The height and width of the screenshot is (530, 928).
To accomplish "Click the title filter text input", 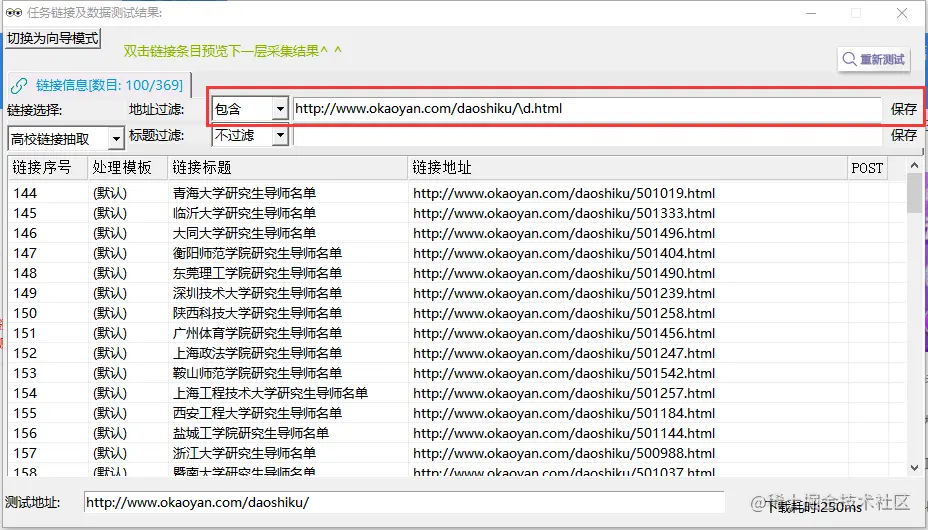I will click(587, 135).
